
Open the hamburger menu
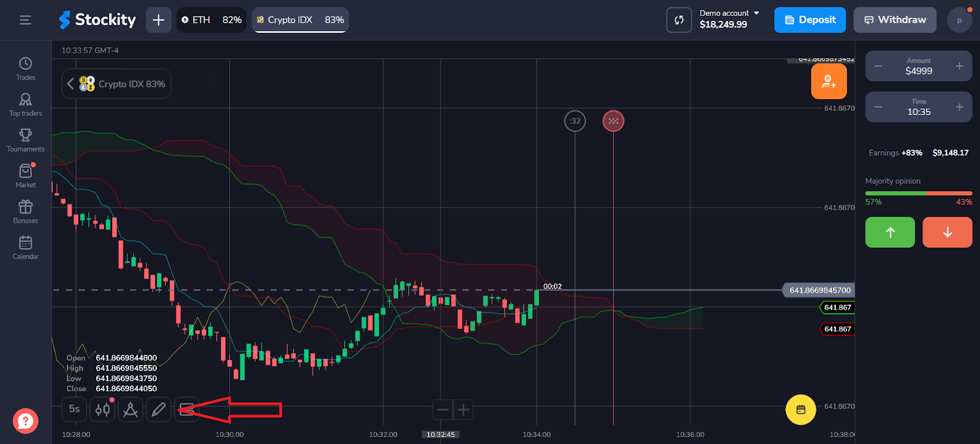pyautogui.click(x=25, y=20)
